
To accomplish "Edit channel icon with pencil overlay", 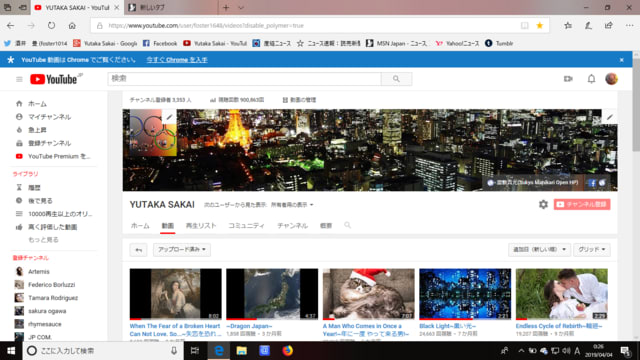I will point(169,117).
